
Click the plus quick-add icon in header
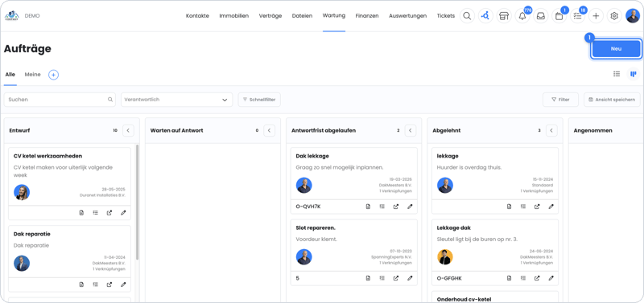pyautogui.click(x=596, y=16)
